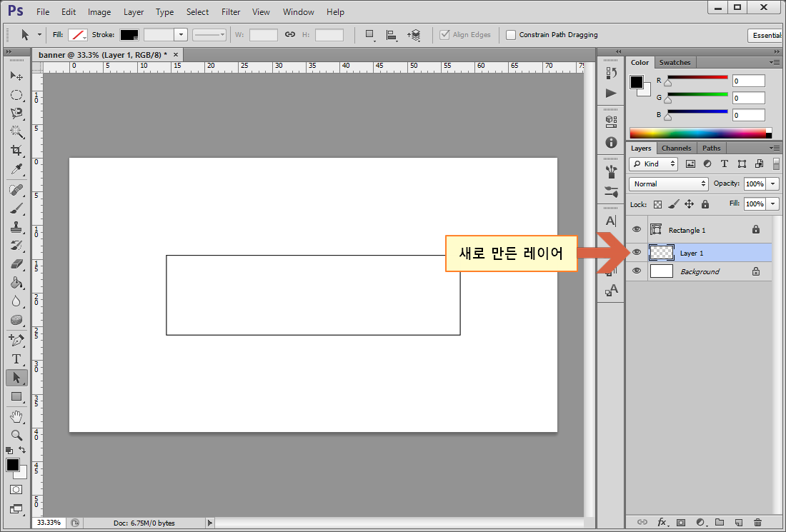The height and width of the screenshot is (532, 786).
Task: Click the Stroke color swatch
Action: pyautogui.click(x=129, y=34)
